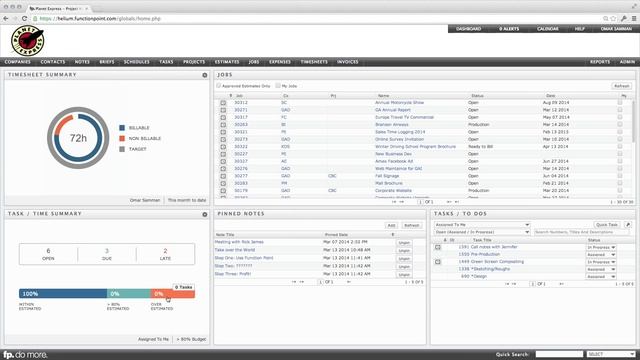
Task: Open the Timesheets menu
Action: (314, 62)
